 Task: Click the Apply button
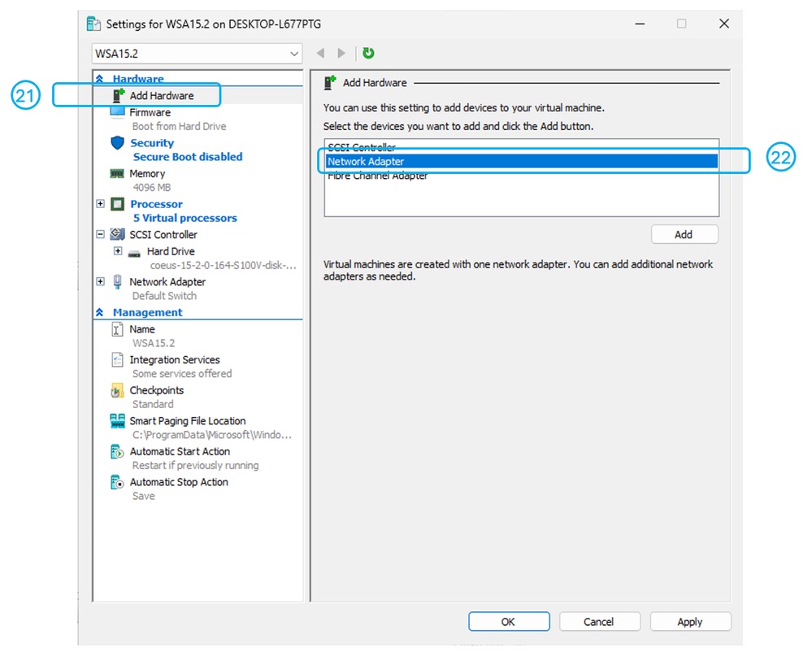click(690, 621)
